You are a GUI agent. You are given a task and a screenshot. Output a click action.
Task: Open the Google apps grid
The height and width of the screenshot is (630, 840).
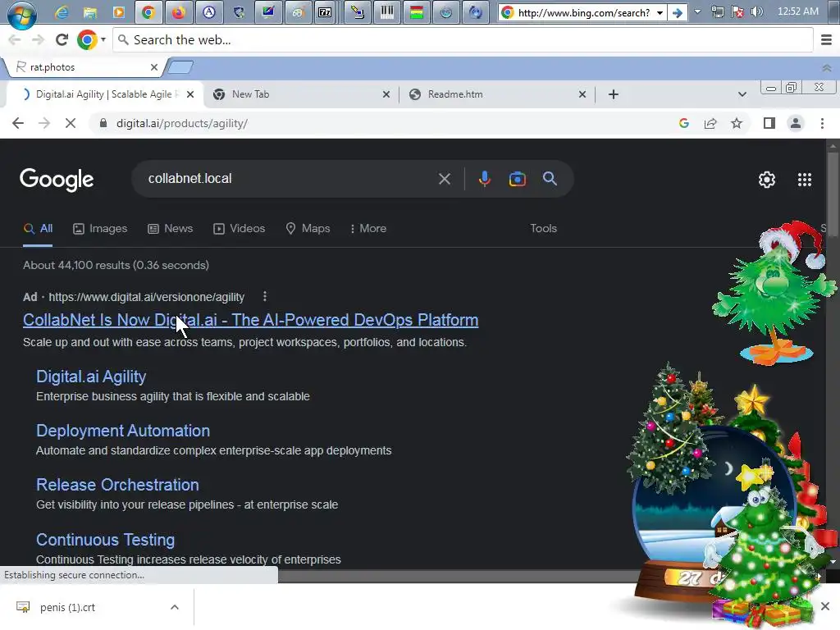pyautogui.click(x=804, y=180)
